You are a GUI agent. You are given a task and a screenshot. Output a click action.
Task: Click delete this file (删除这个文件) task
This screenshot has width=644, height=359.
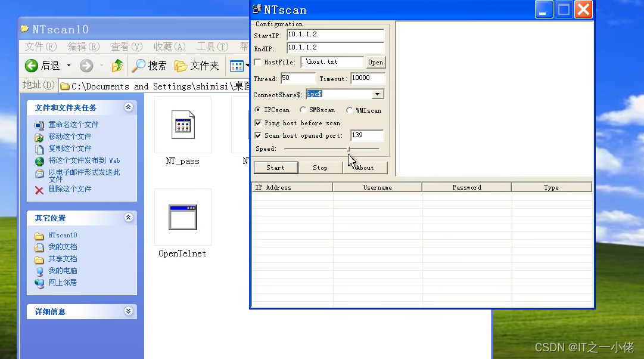point(70,189)
